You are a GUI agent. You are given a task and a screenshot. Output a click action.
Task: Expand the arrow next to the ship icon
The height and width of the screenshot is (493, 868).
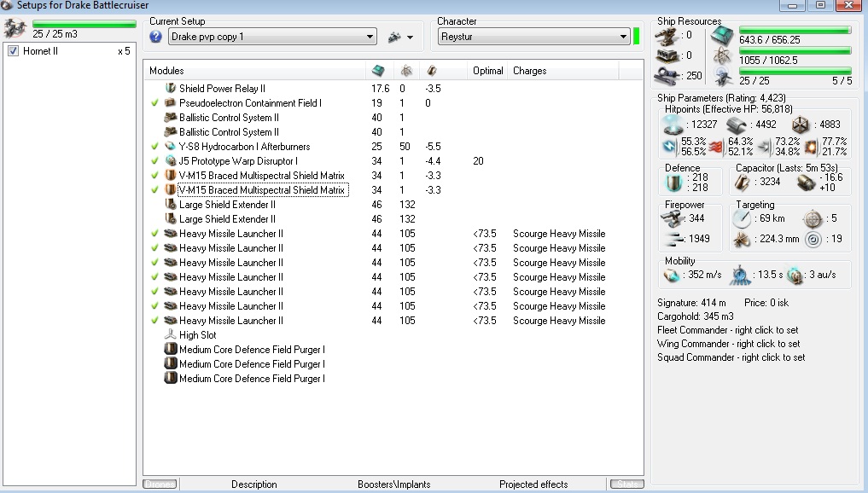[x=411, y=38]
